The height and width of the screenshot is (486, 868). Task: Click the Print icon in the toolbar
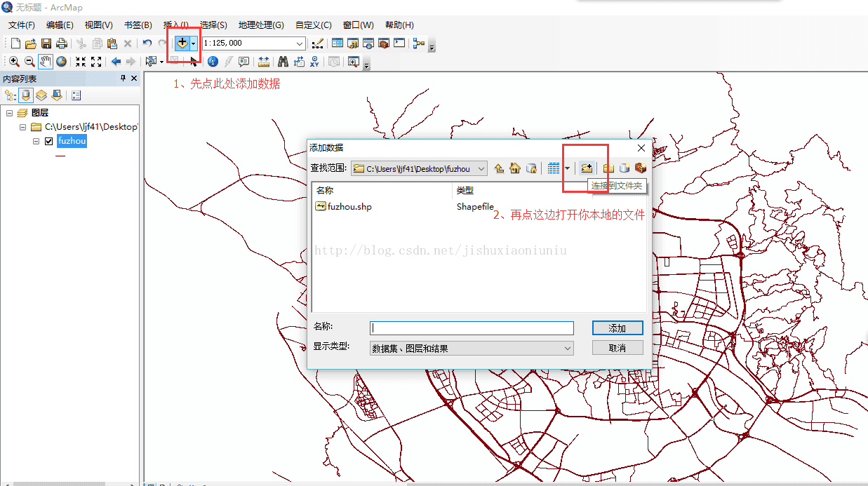point(62,43)
